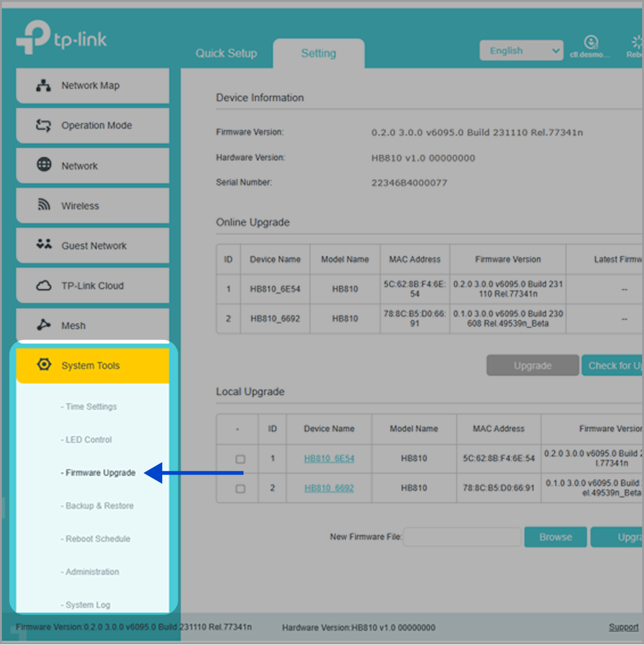This screenshot has width=644, height=645.
Task: Switch to the Quick Setup tab
Action: coord(226,53)
